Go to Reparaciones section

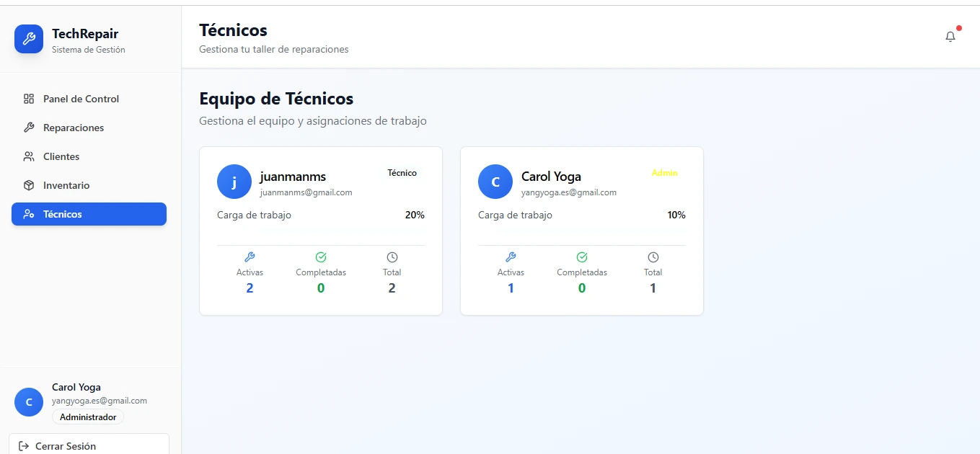[x=89, y=128]
